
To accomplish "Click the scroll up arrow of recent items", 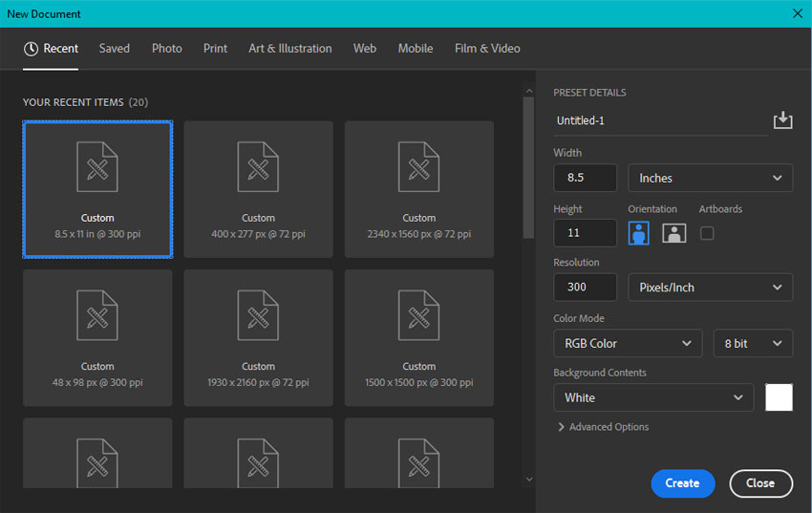I will point(528,91).
